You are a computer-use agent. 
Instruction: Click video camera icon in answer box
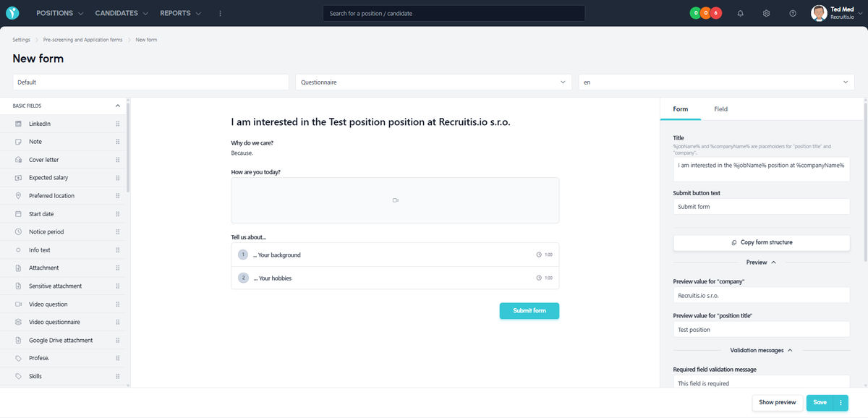pos(396,200)
